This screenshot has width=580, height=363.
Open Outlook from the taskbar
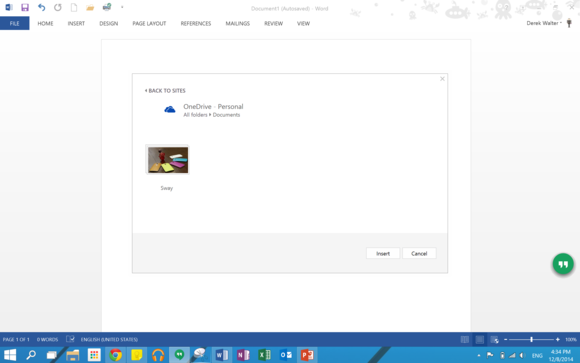pos(286,355)
